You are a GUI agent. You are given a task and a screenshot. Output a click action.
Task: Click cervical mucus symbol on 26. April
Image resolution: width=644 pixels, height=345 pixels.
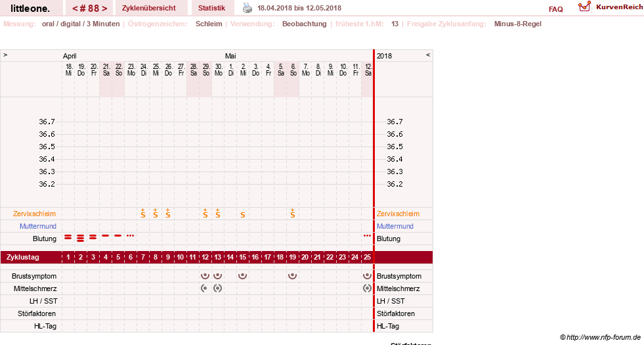click(x=167, y=214)
